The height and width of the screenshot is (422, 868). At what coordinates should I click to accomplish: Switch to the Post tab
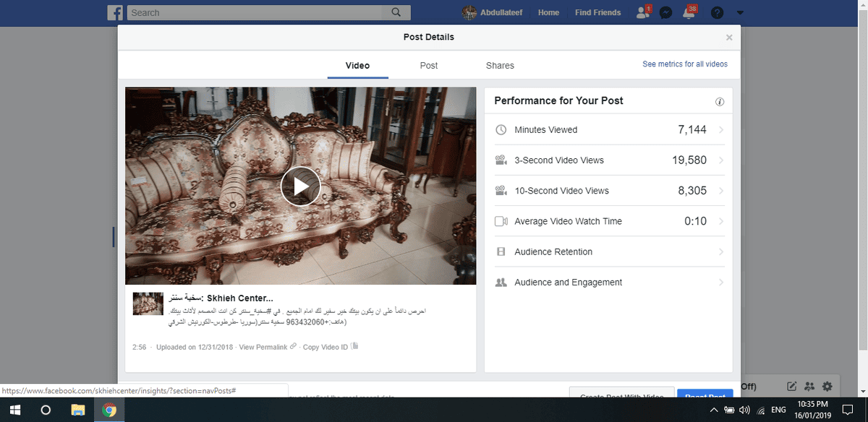(429, 65)
